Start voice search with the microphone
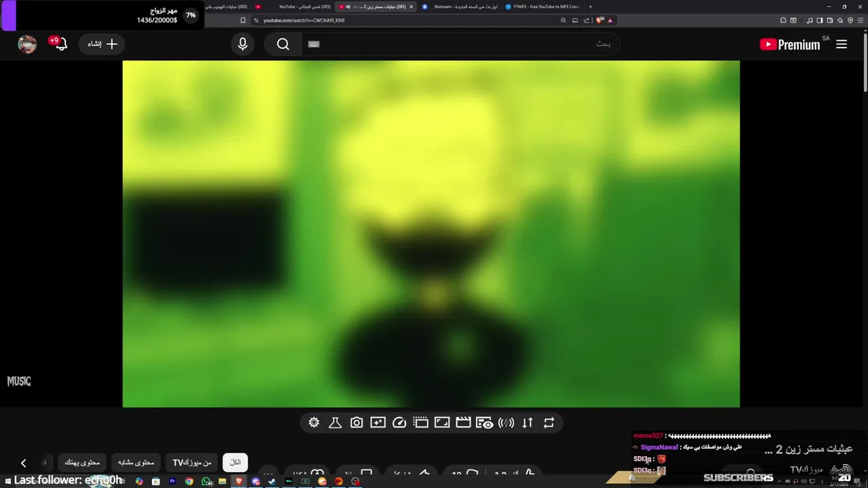 (243, 44)
